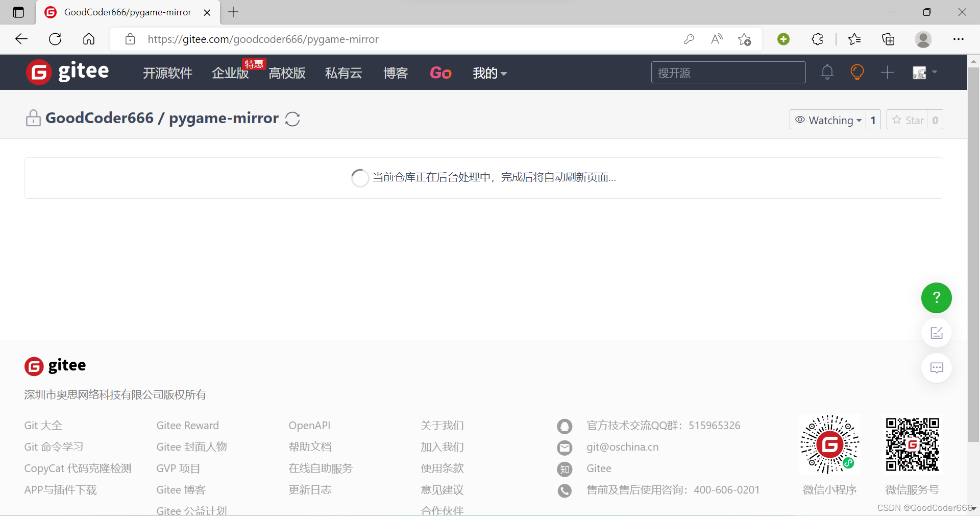Open the pygame-mirror repository link
The width and height of the screenshot is (980, 516).
point(224,118)
